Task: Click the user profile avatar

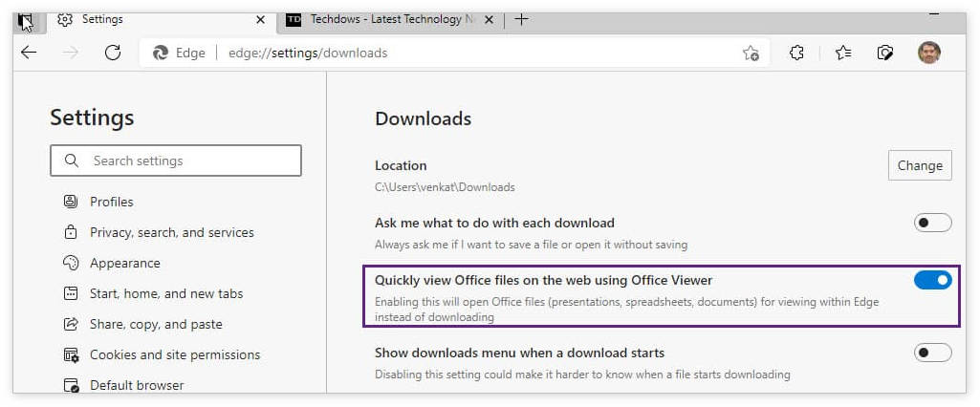Action: (928, 53)
